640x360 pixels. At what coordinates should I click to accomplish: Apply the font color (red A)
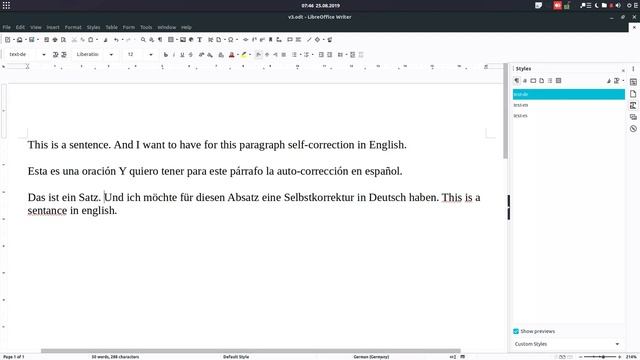pos(232,54)
